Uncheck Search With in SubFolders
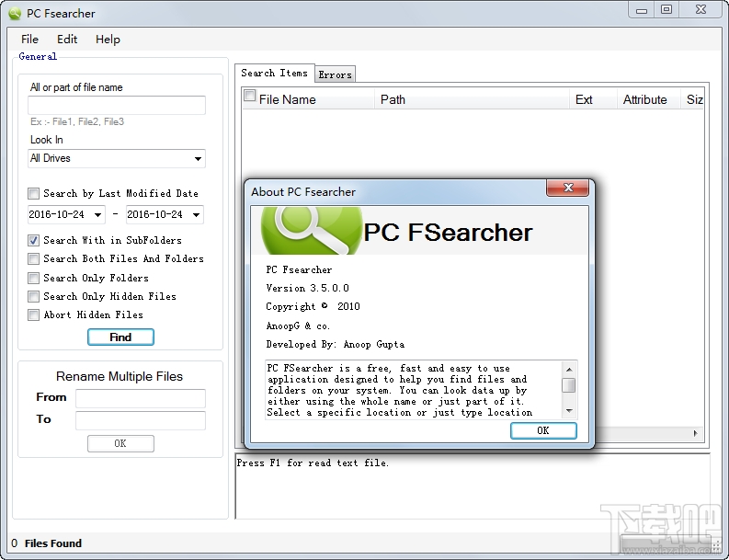This screenshot has height=560, width=729. 33,241
